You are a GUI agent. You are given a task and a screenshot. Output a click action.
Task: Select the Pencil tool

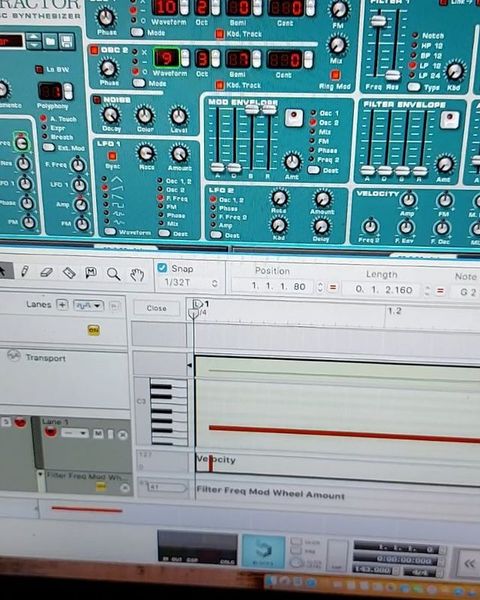pos(24,271)
